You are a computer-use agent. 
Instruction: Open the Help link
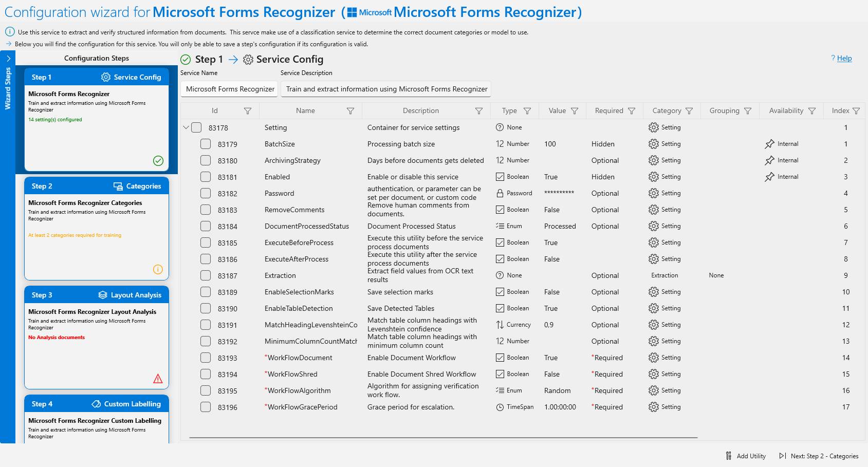pos(844,58)
